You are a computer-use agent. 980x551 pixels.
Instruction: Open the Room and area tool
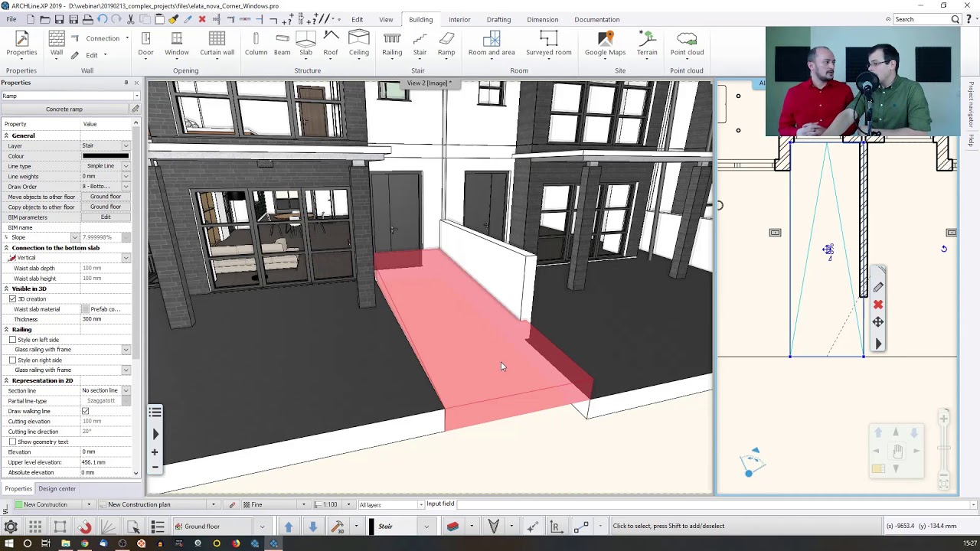(492, 44)
